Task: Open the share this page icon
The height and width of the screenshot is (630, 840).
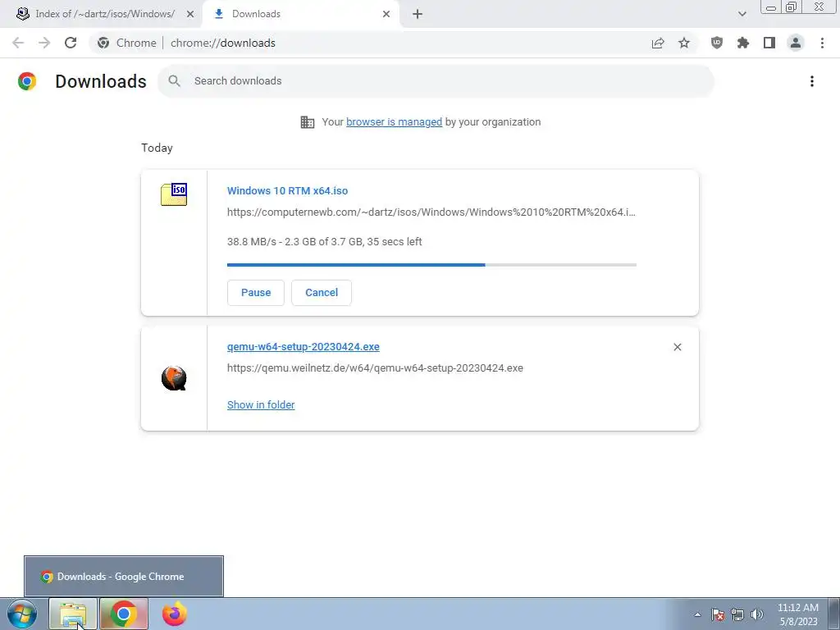Action: tap(658, 43)
